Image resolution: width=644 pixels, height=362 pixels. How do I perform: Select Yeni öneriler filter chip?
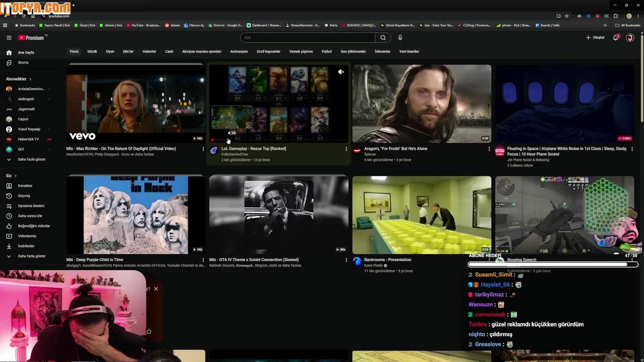pyautogui.click(x=409, y=51)
